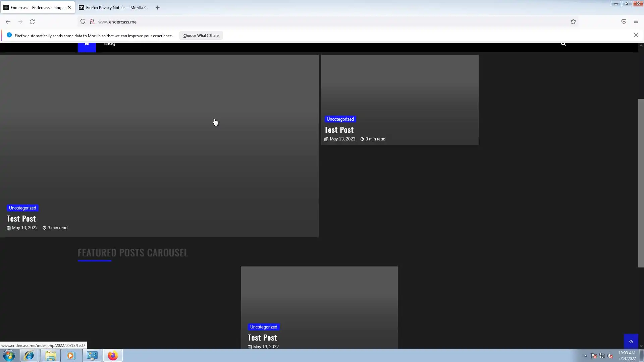Click the Uncategorized tag on the carousel post

(263, 327)
